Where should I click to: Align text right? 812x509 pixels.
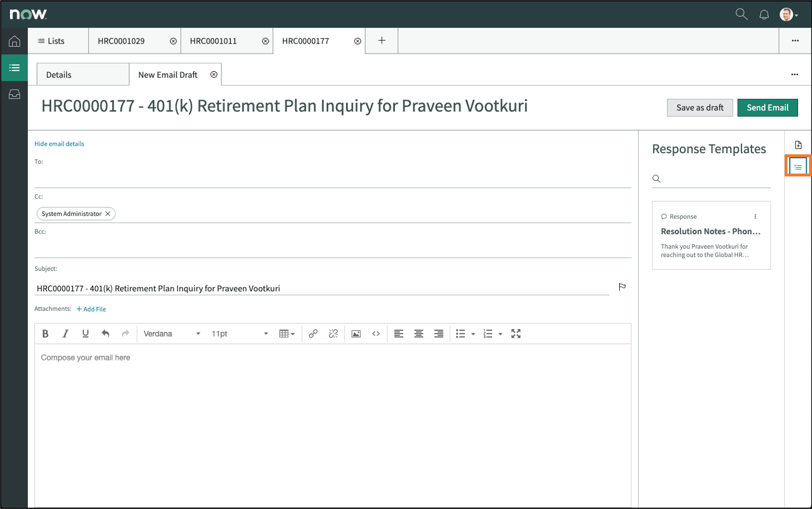tap(439, 334)
